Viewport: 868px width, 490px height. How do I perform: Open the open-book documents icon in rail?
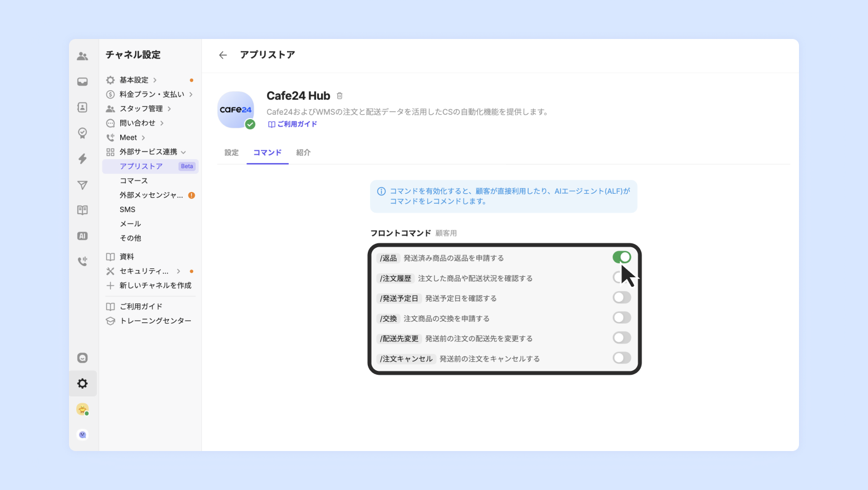[x=82, y=210]
